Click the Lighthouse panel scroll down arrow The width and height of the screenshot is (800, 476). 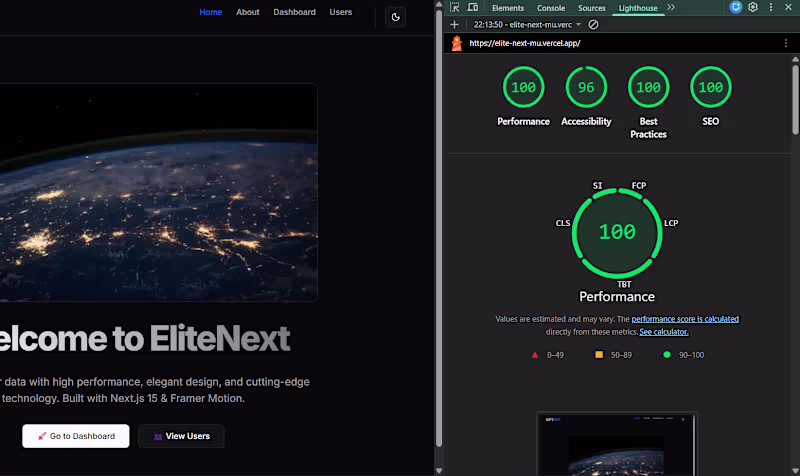click(x=795, y=470)
